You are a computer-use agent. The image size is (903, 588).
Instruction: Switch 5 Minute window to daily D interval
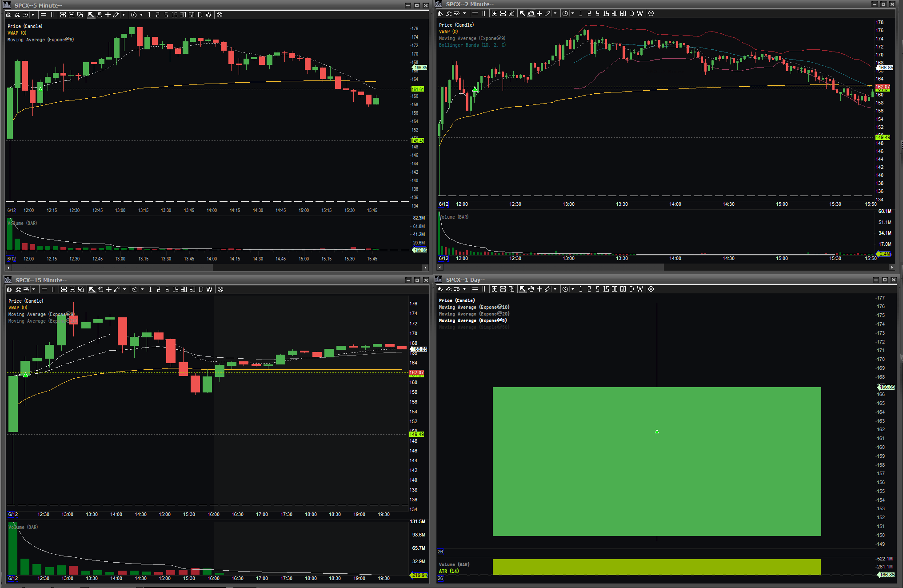click(200, 15)
